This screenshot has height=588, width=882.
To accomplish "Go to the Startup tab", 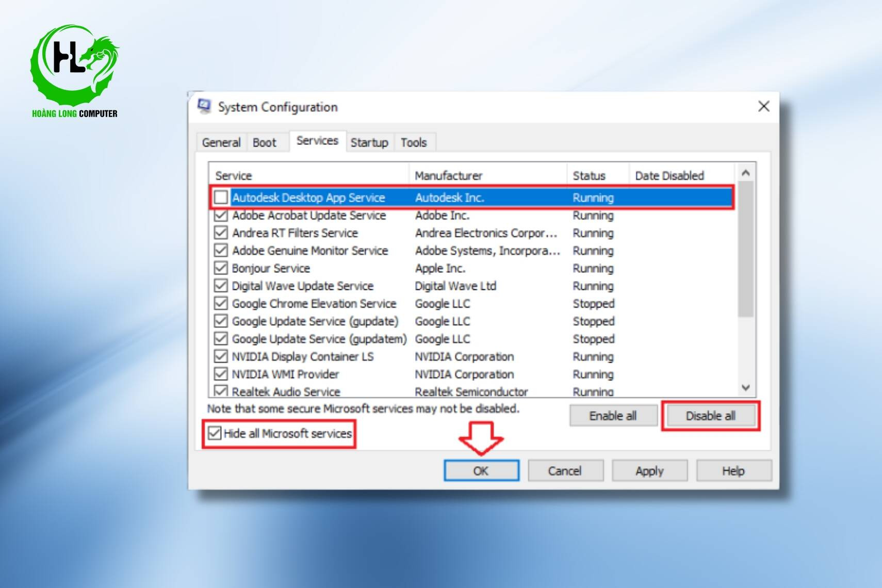I will pyautogui.click(x=369, y=142).
